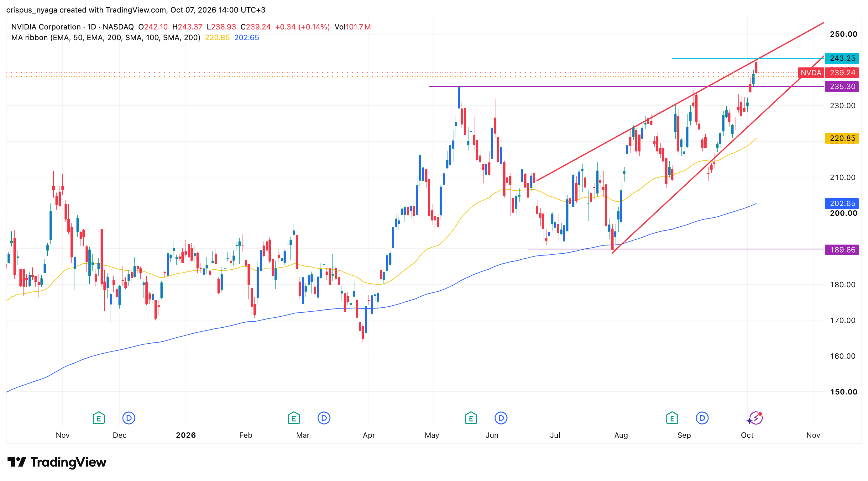The height and width of the screenshot is (481, 868).
Task: Click the Jul time axis label
Action: click(x=555, y=435)
